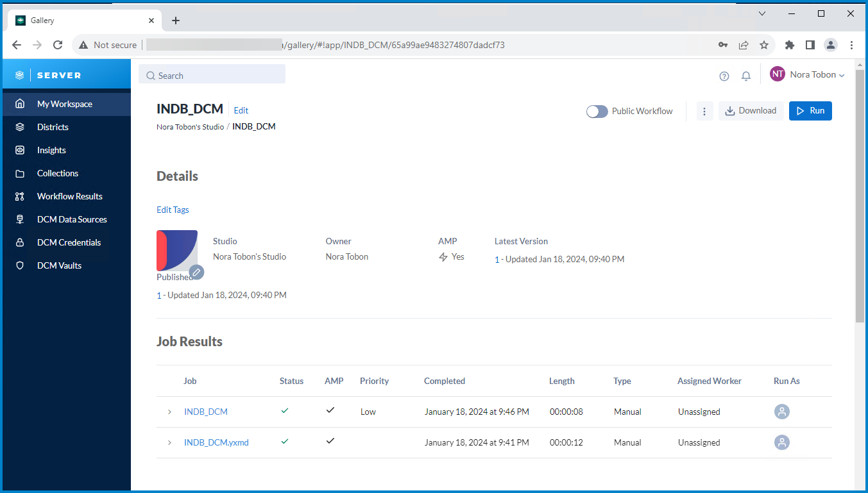Screen dimensions: 868x493
Task: Open browser extensions puzzle icon
Action: (790, 45)
